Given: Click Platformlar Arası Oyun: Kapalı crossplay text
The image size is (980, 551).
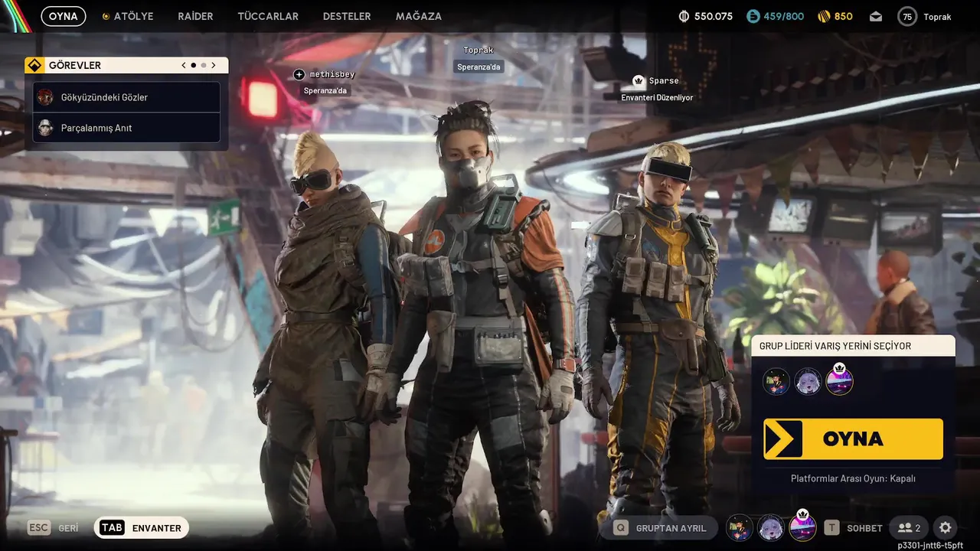Looking at the screenshot, I should click(853, 478).
